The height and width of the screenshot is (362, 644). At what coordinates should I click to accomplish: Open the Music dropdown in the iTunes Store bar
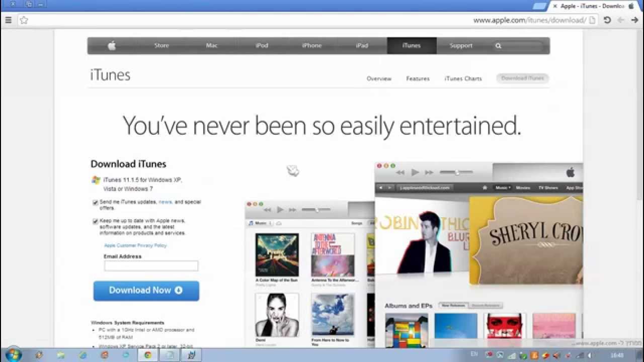[503, 188]
